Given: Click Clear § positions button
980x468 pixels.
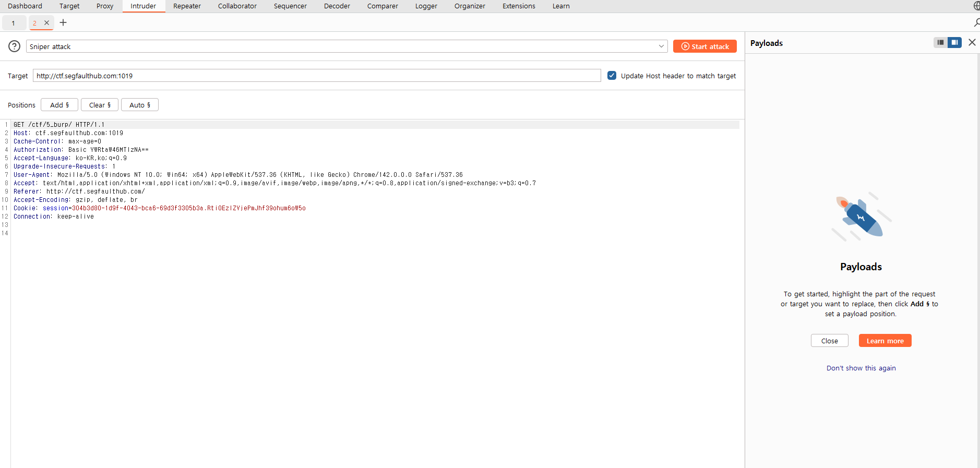Looking at the screenshot, I should coord(100,105).
